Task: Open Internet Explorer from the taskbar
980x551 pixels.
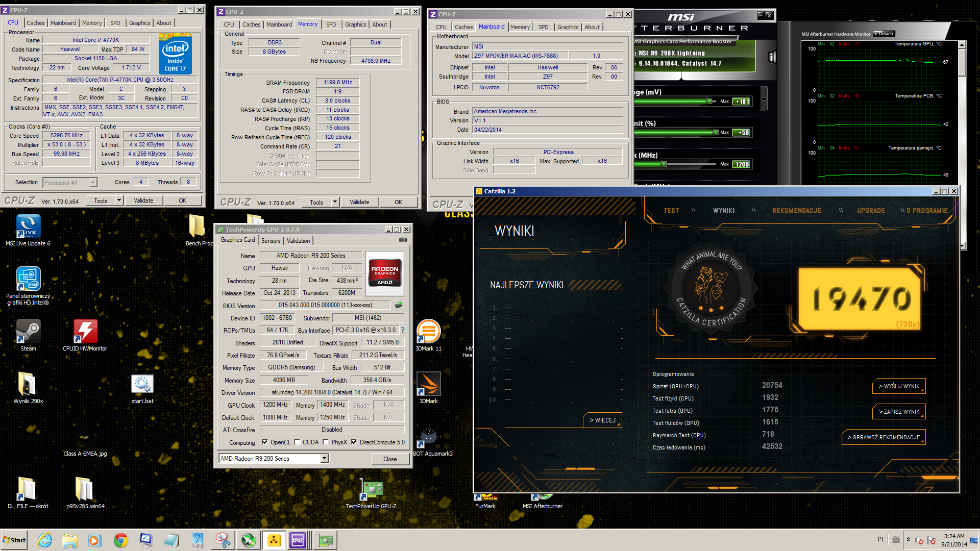Action: (45, 540)
